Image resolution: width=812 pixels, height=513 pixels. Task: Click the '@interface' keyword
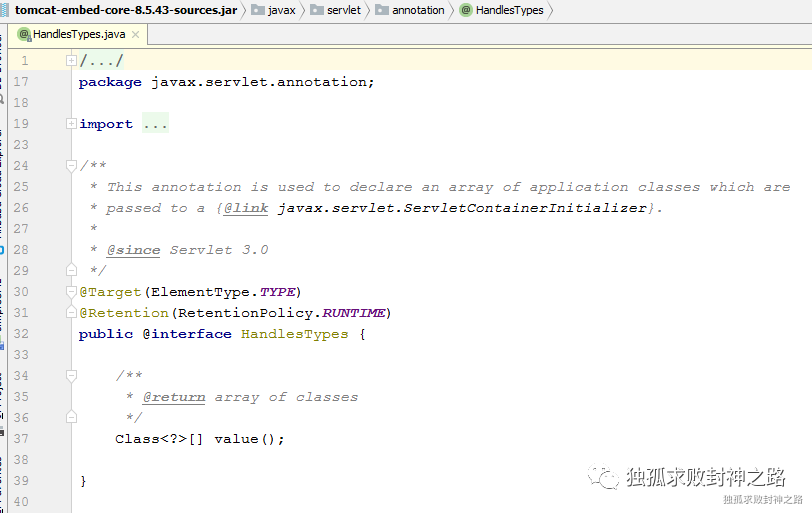(187, 334)
